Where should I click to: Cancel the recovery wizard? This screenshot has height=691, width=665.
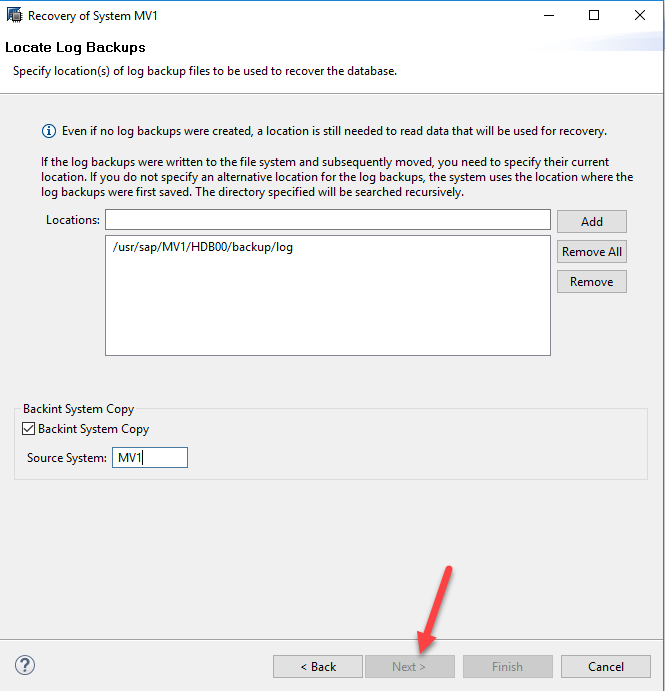(x=606, y=666)
